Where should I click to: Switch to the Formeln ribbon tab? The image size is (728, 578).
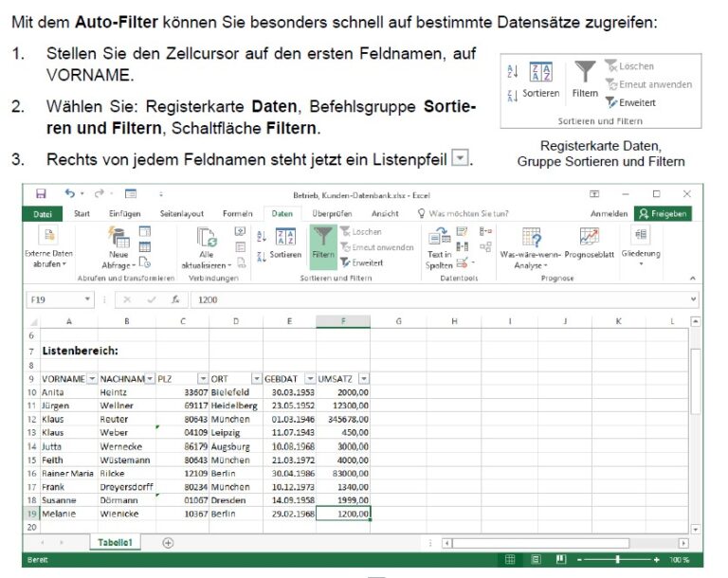pyautogui.click(x=237, y=213)
